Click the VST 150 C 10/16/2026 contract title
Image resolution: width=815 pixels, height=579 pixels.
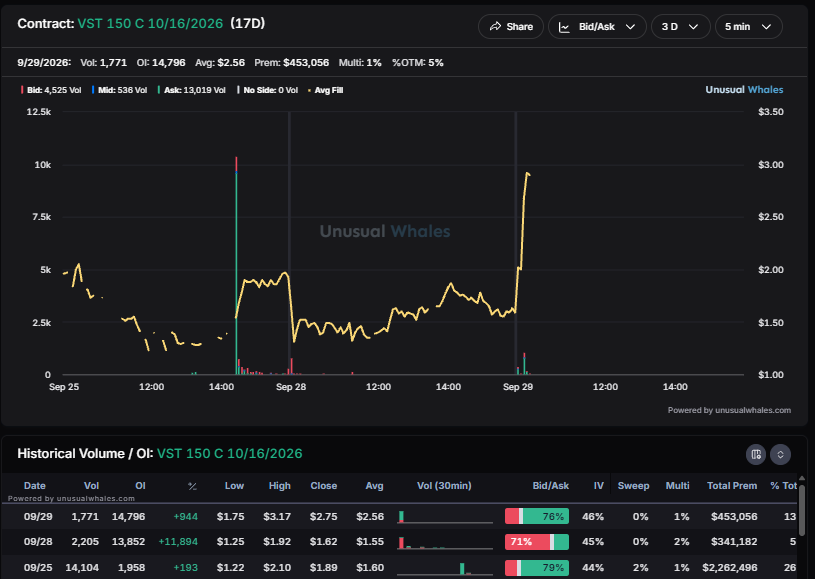pos(150,23)
